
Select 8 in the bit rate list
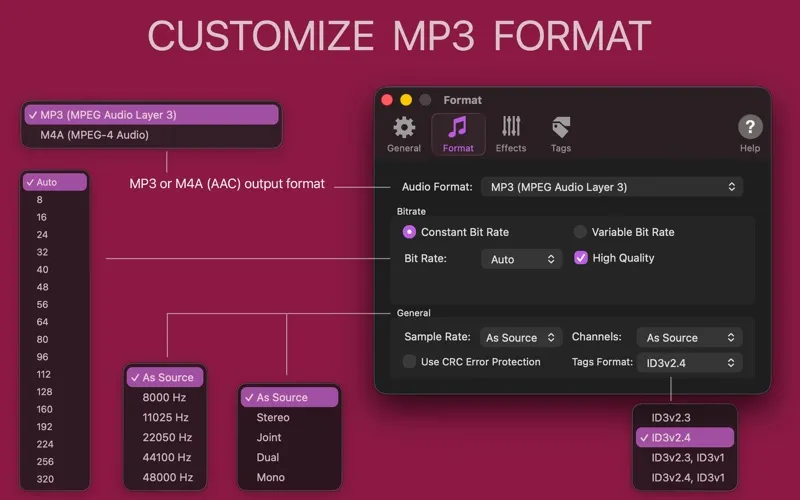pos(55,199)
